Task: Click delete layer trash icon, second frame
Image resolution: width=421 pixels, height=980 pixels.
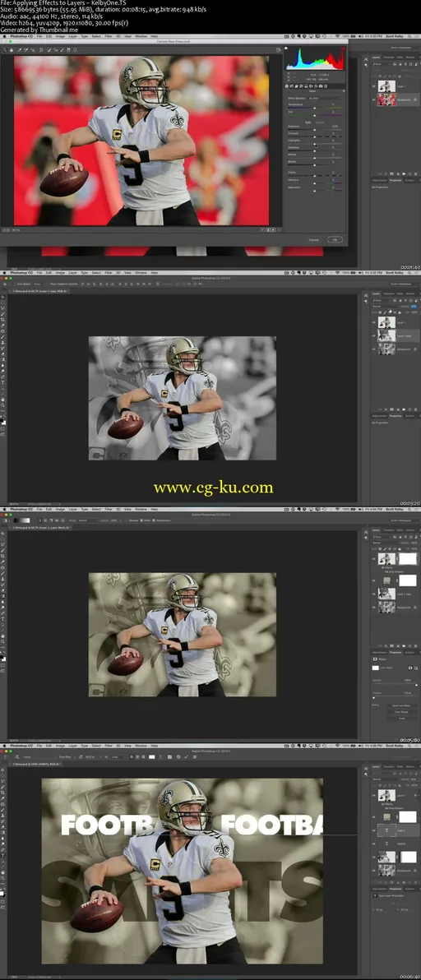Action: (x=414, y=409)
